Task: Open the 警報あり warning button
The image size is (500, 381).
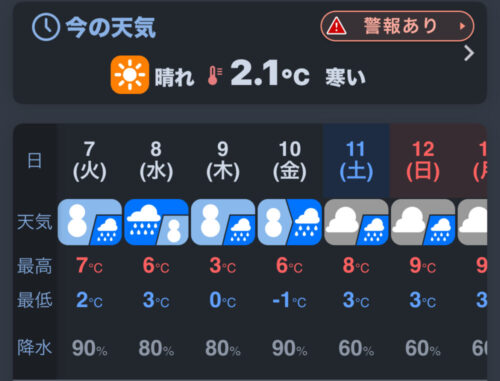Action: (397, 26)
